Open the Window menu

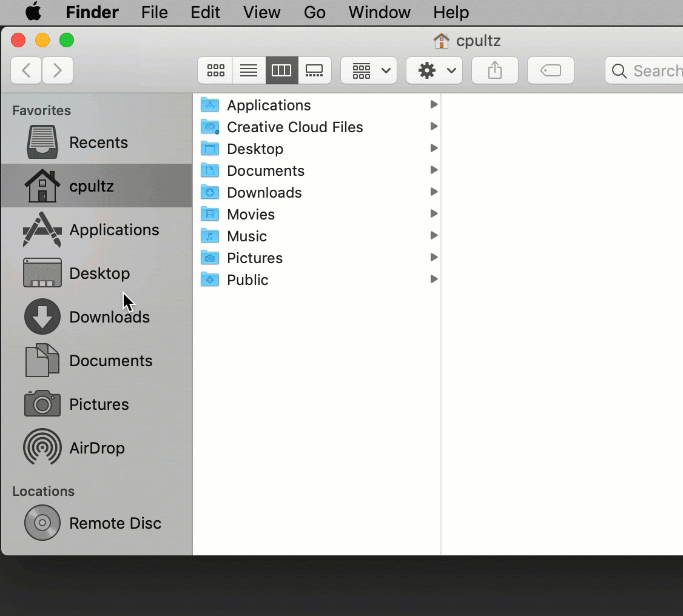tap(379, 12)
